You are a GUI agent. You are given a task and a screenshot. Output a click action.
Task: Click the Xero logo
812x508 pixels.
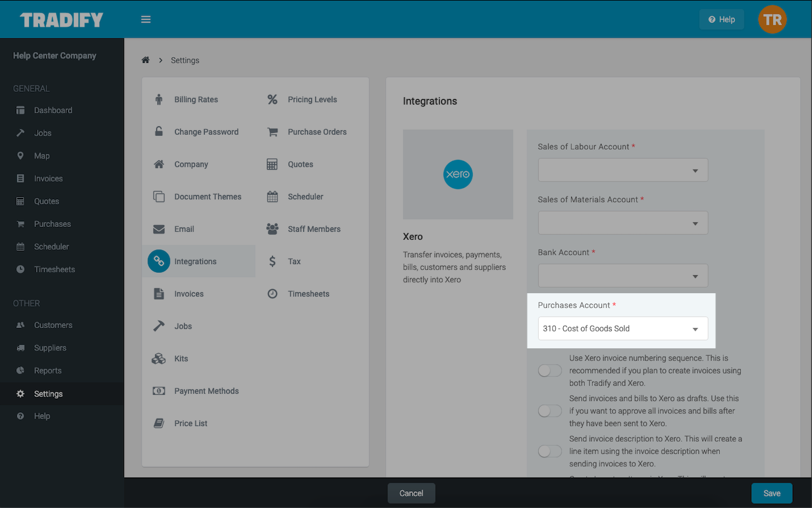(458, 174)
